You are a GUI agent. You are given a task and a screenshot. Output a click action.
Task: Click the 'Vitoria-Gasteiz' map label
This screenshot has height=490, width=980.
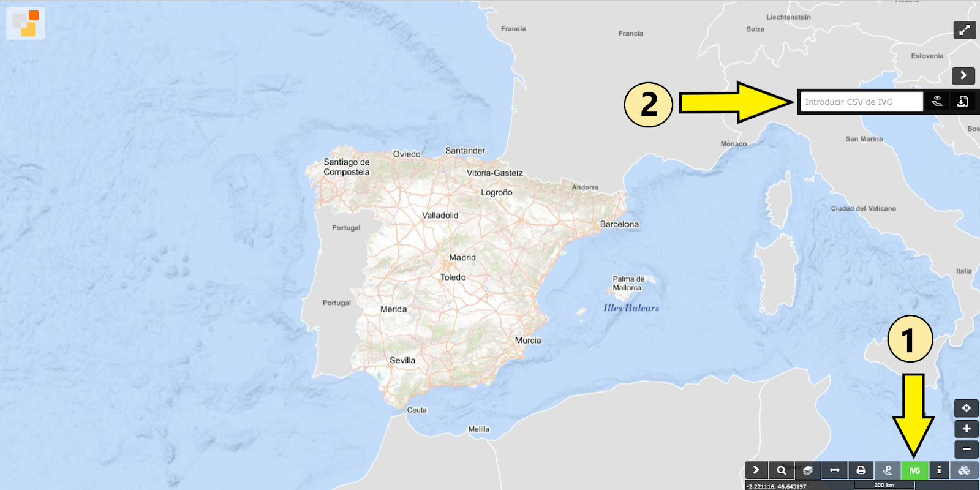[x=495, y=173]
